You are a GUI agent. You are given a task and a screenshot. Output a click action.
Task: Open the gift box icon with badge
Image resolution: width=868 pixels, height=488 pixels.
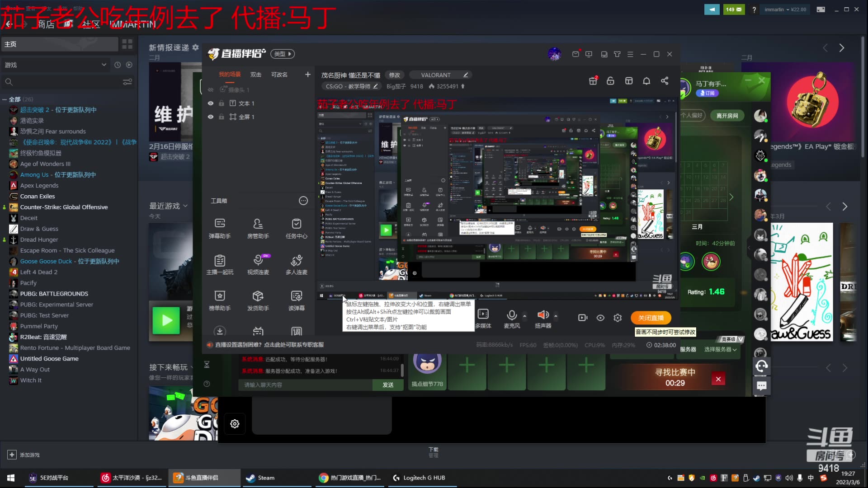[x=593, y=81]
